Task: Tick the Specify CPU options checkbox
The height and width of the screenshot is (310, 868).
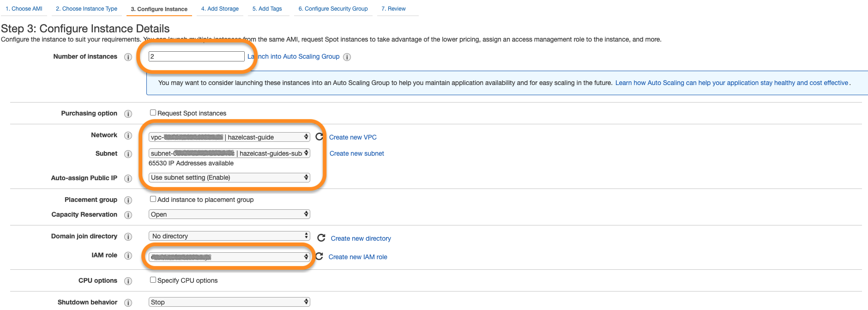Action: pos(153,280)
